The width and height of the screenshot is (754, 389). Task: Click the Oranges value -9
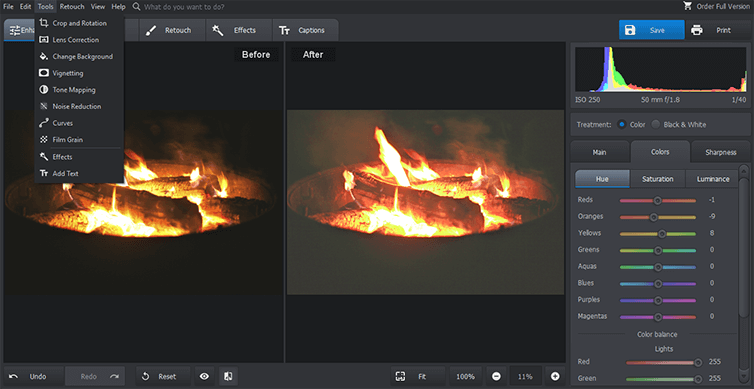click(x=712, y=217)
